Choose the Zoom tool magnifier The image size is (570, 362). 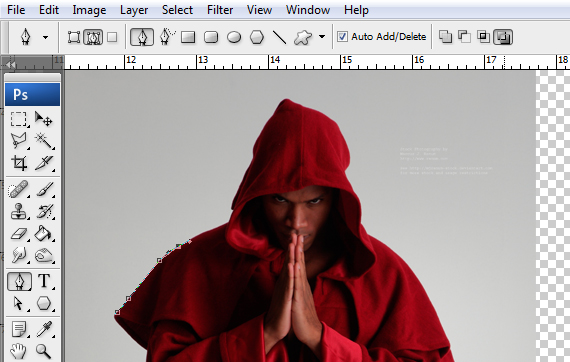44,351
